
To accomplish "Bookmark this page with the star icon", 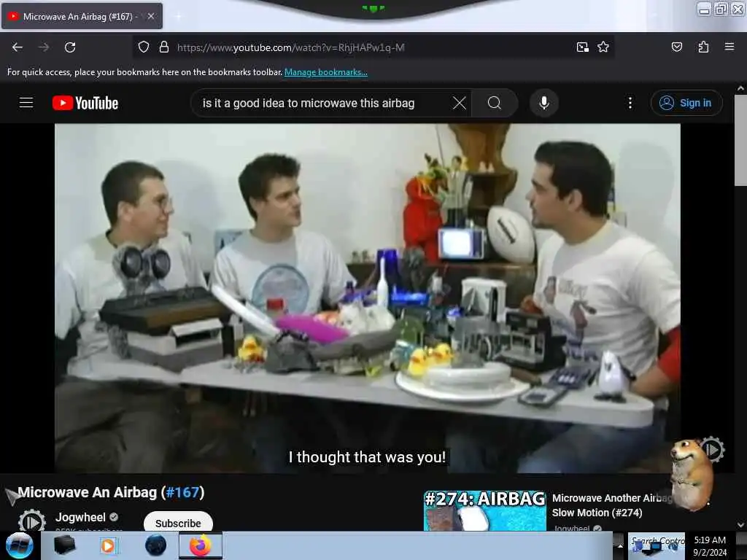I will click(603, 47).
